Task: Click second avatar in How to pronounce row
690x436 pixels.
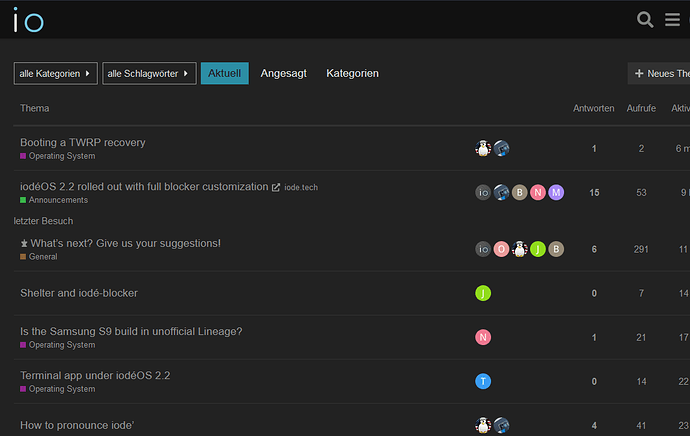Action: (x=501, y=425)
